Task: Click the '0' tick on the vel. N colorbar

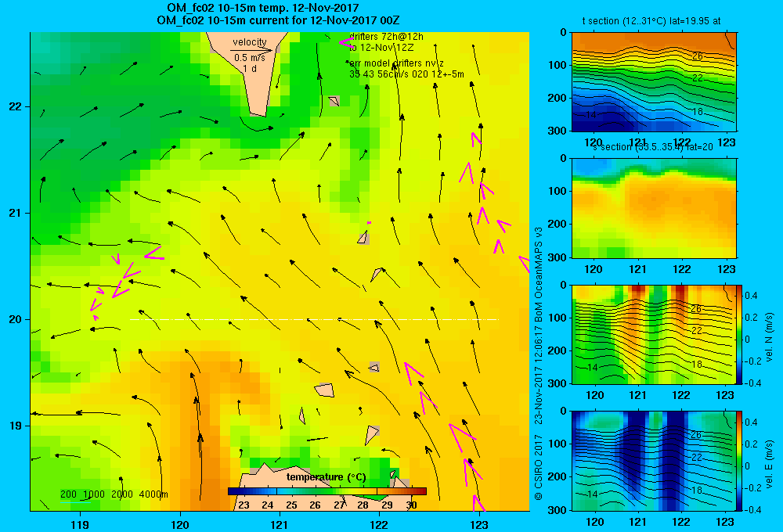Action: 748,340
